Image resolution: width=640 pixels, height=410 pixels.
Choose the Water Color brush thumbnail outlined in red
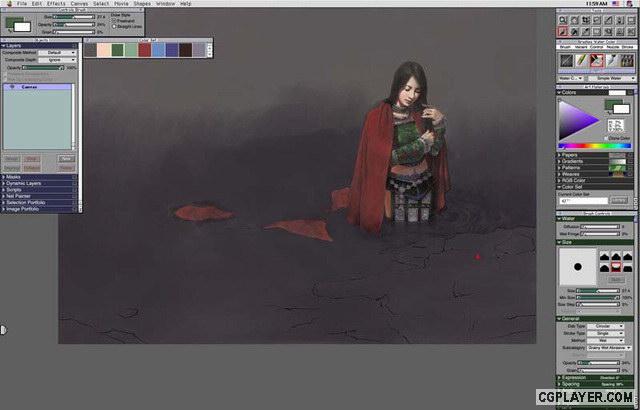tap(596, 61)
